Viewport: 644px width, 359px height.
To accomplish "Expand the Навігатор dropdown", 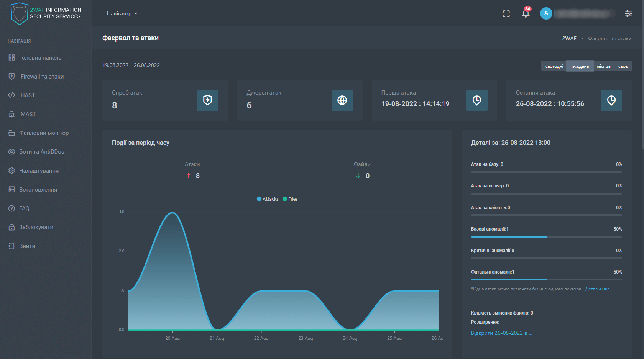I will tap(122, 13).
